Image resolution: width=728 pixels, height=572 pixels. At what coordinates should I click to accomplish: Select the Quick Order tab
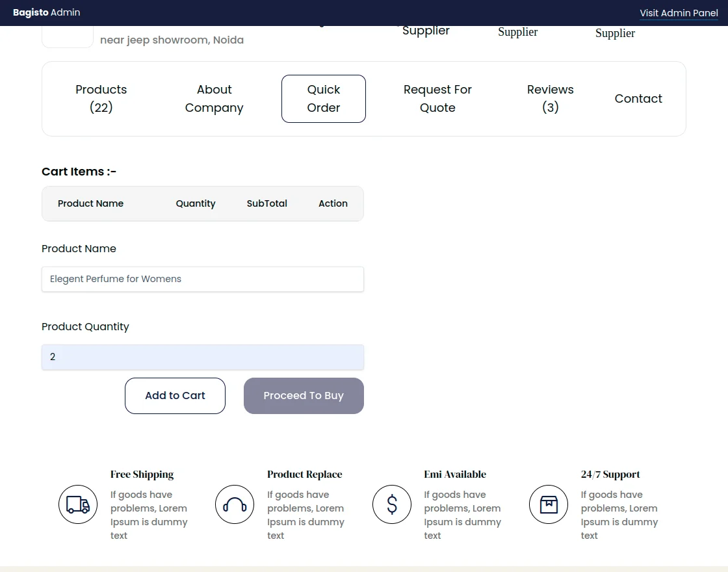(x=324, y=99)
